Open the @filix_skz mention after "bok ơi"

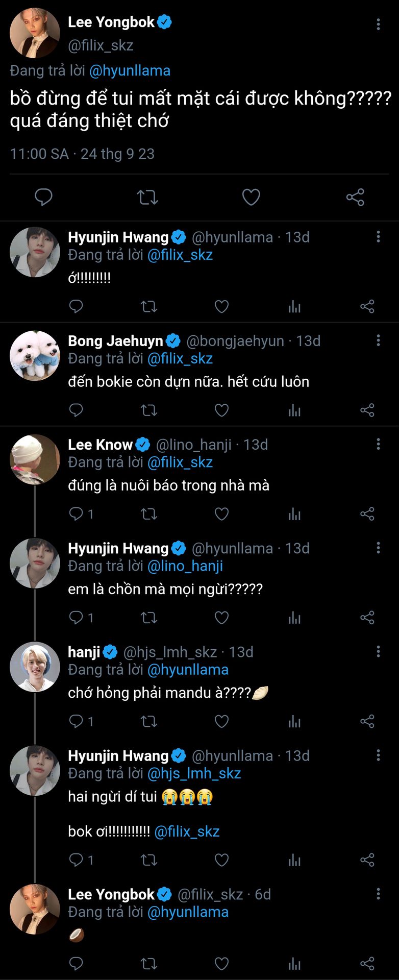point(187,831)
